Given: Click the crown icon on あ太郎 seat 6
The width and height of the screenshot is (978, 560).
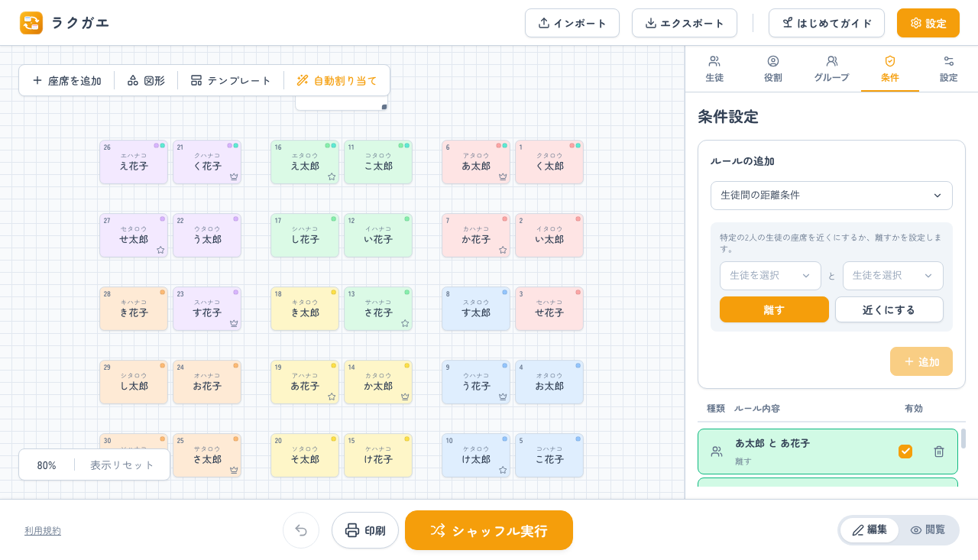Looking at the screenshot, I should tap(503, 176).
